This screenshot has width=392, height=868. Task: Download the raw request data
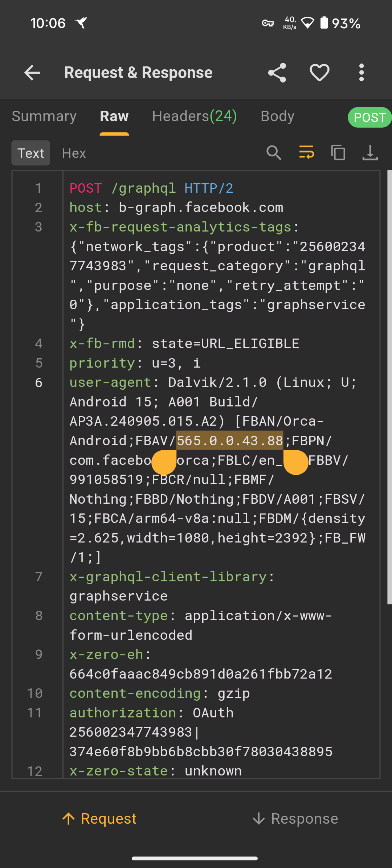pyautogui.click(x=370, y=153)
